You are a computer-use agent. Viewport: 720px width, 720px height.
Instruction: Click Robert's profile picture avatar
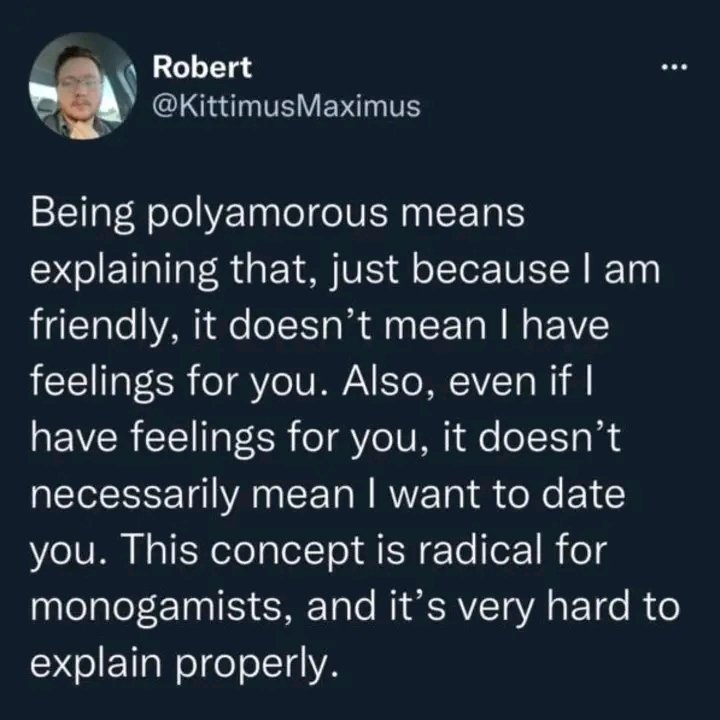coord(83,86)
